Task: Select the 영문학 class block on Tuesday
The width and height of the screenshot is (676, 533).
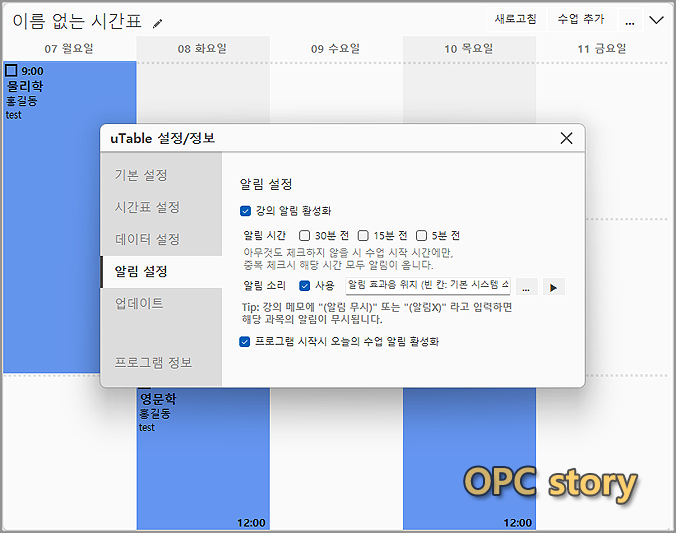Action: (x=203, y=459)
